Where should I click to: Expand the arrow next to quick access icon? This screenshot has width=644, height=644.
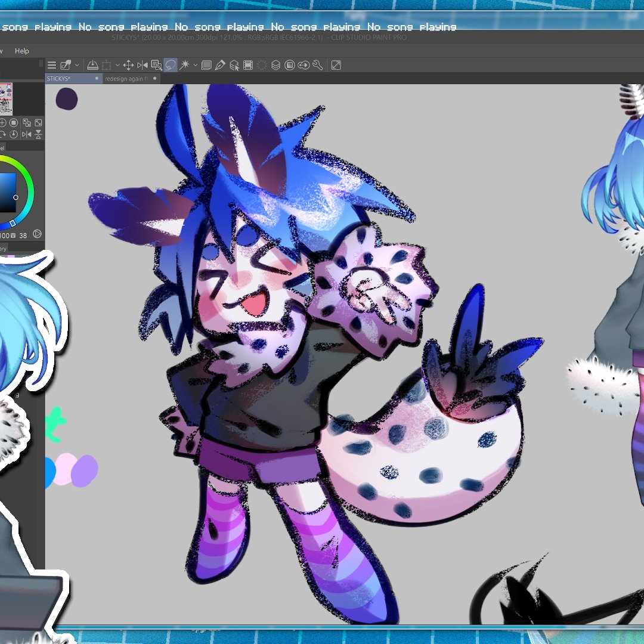click(77, 66)
